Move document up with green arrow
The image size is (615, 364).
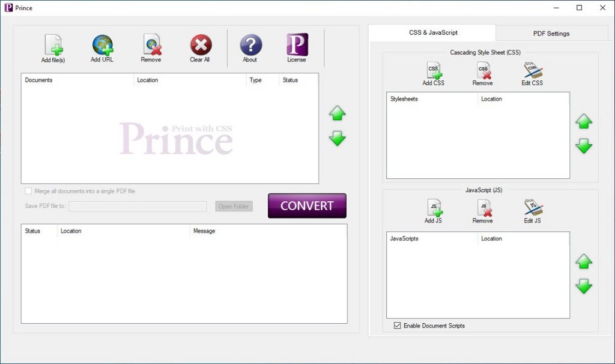click(338, 113)
